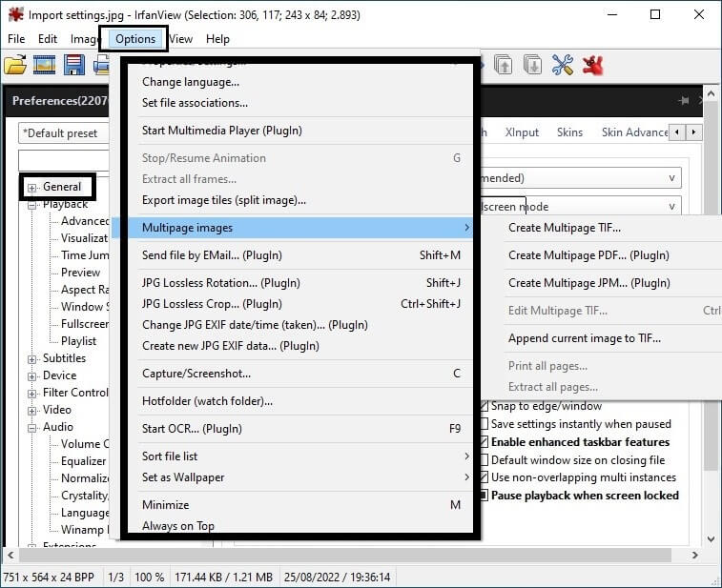Click the Minimize menu entry
The image size is (722, 588).
click(300, 505)
